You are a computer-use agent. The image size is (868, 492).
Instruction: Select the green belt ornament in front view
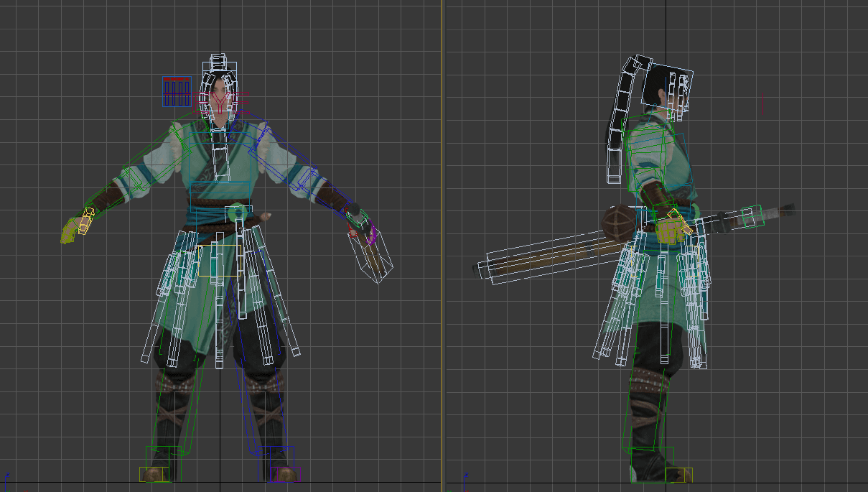[237, 213]
